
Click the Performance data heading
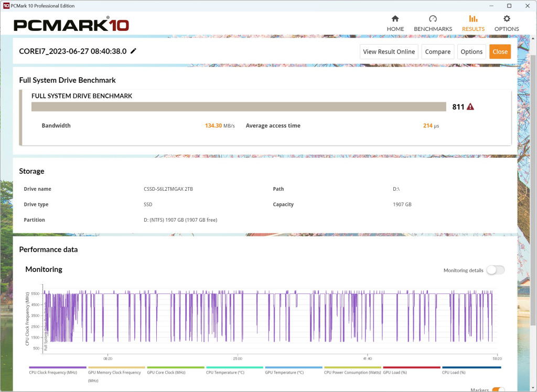tap(48, 249)
